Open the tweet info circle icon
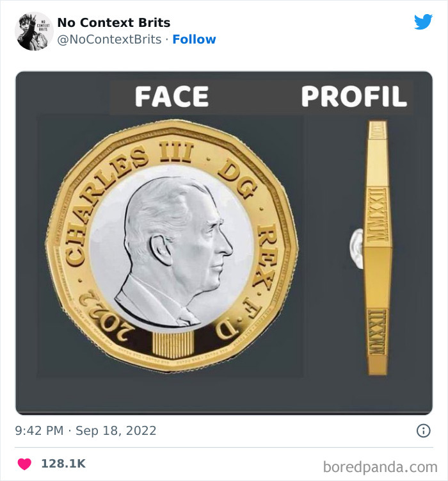 pos(424,430)
